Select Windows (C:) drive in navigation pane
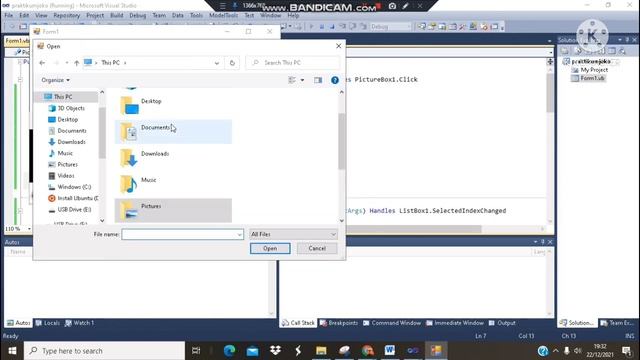The width and height of the screenshot is (640, 360). point(74,187)
